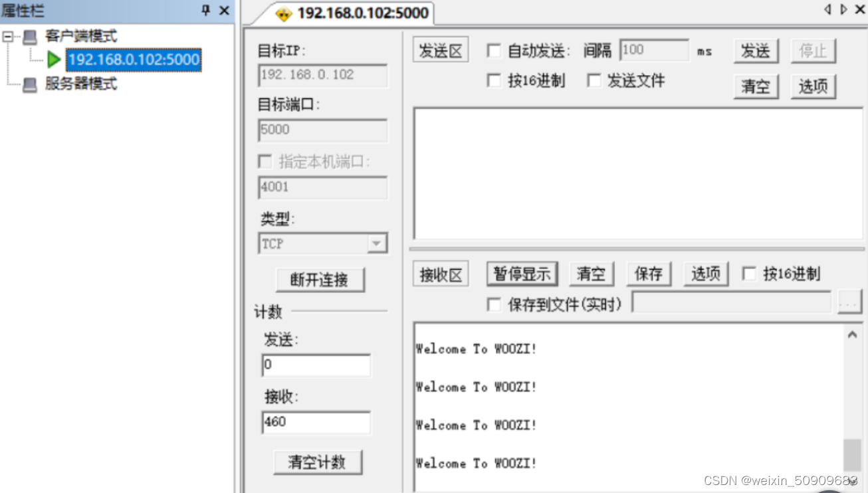868x493 pixels.
Task: Click the 停止 button
Action: 813,51
